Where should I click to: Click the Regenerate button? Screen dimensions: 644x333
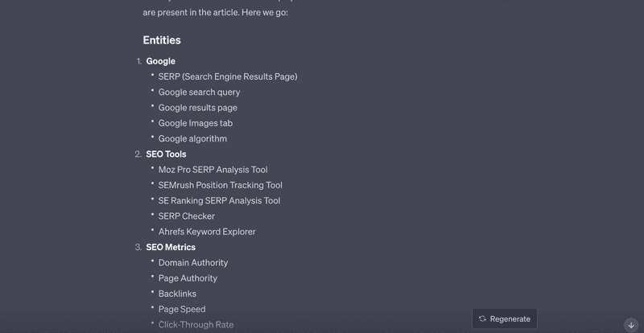[505, 319]
